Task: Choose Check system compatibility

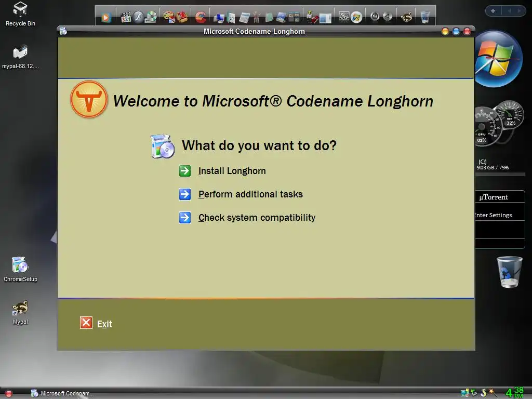Action: pos(257,218)
